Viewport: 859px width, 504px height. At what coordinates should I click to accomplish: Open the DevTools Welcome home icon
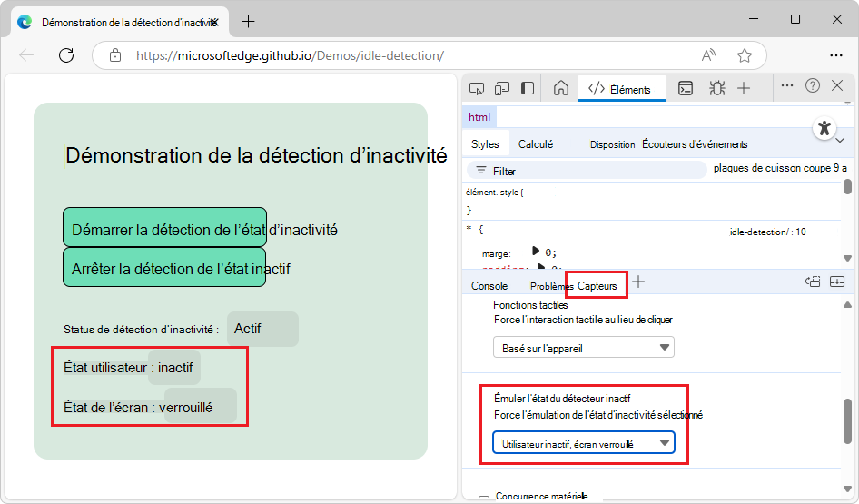[561, 88]
